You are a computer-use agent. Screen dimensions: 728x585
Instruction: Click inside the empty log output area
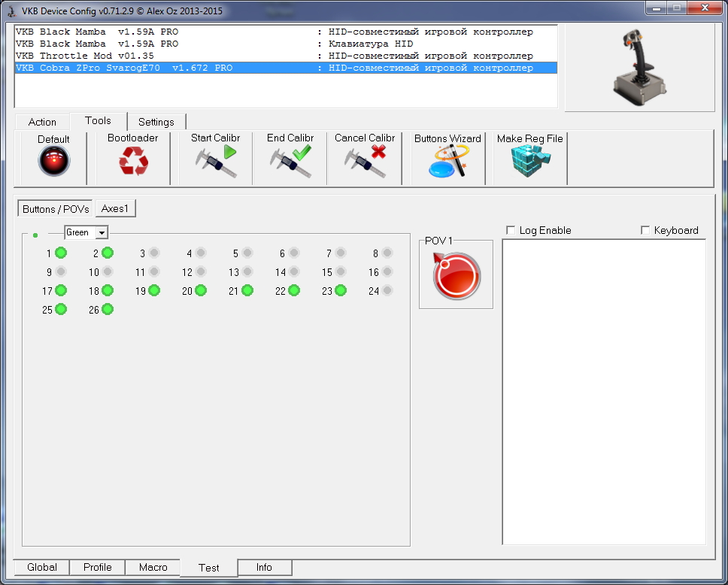click(x=604, y=392)
